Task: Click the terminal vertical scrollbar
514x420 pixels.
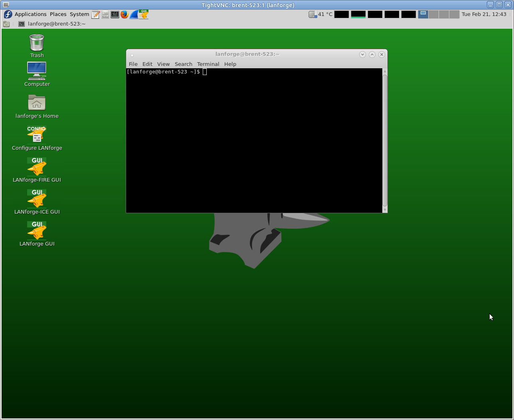Action: tap(385, 140)
